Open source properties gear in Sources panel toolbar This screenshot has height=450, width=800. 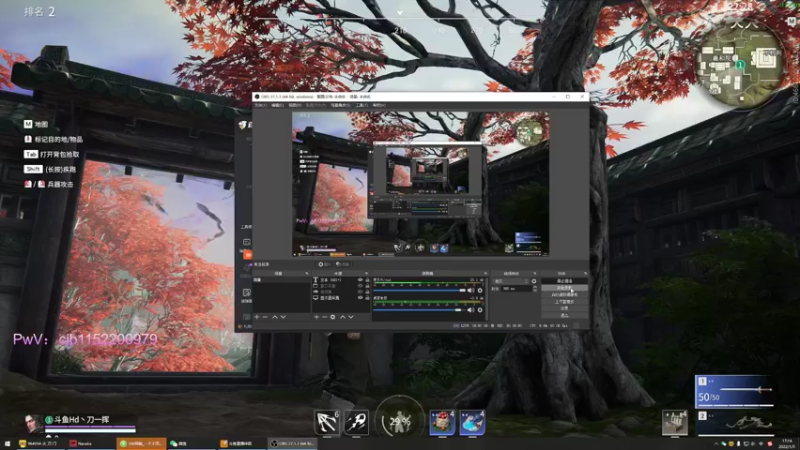coord(333,317)
